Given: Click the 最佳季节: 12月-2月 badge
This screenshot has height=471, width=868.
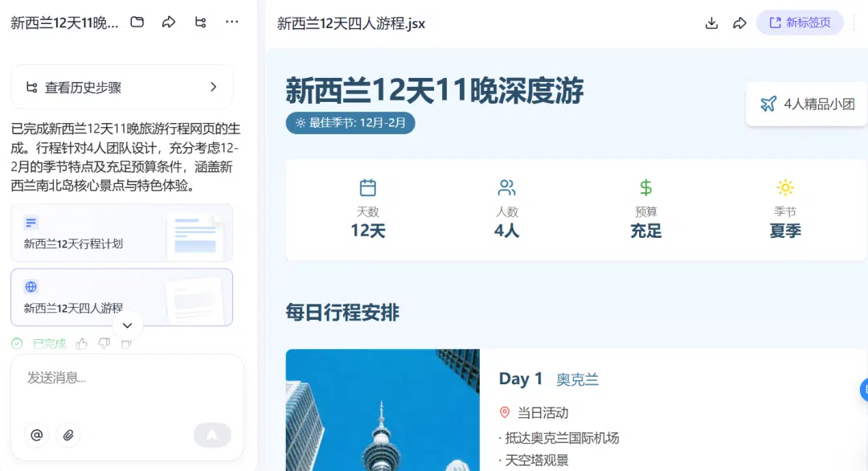Looking at the screenshot, I should point(350,123).
